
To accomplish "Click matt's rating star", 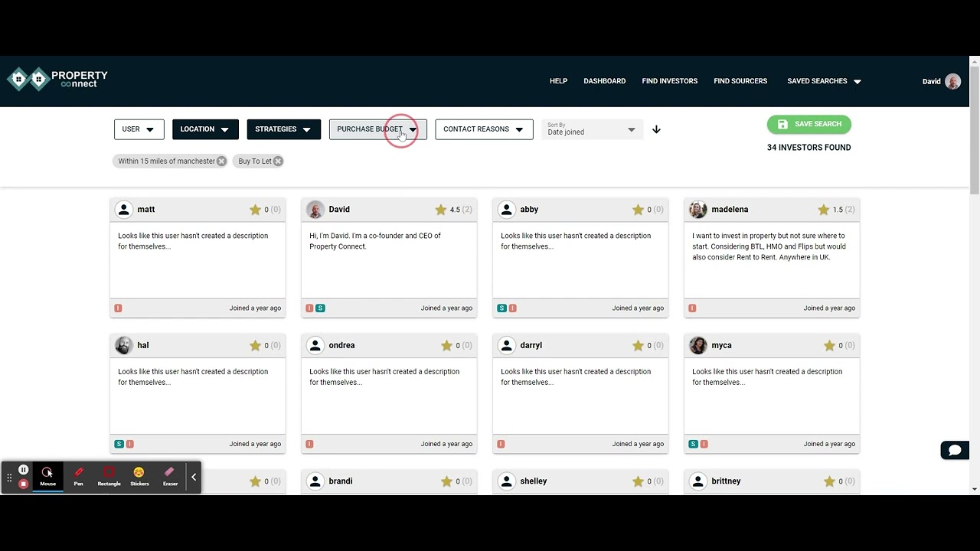I will tap(255, 209).
